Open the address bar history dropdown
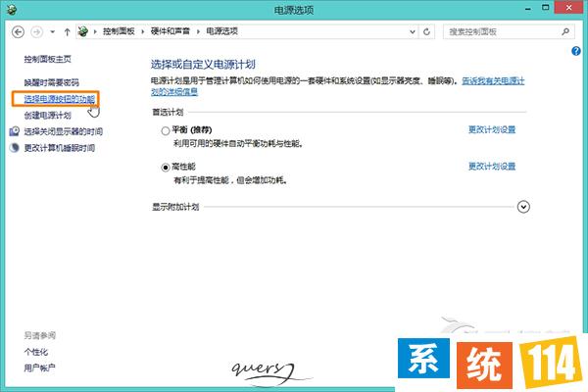The width and height of the screenshot is (588, 392). click(x=413, y=32)
